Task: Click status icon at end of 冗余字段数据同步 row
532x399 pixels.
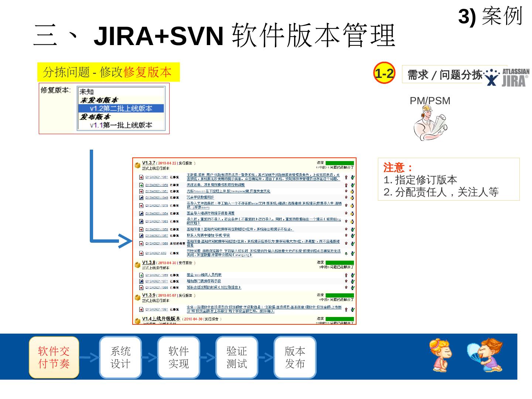Action: 352,198
